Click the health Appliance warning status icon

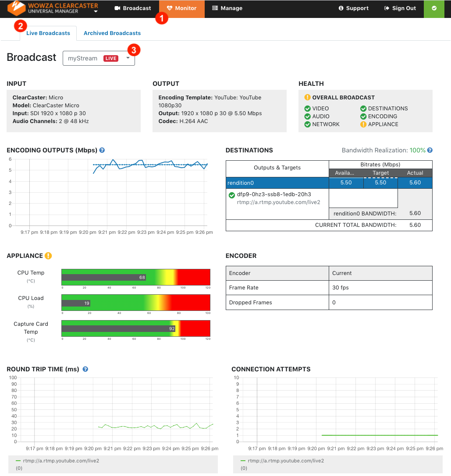coord(363,124)
